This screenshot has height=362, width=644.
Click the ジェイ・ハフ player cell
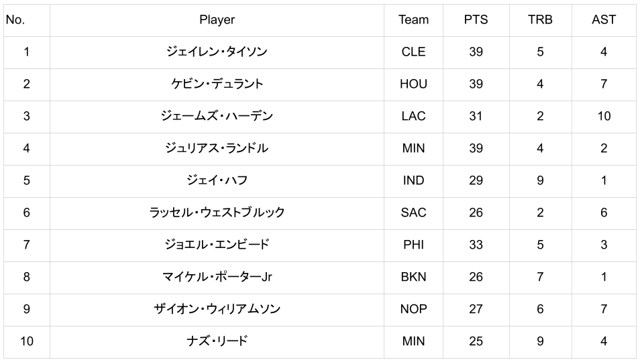[x=217, y=181]
